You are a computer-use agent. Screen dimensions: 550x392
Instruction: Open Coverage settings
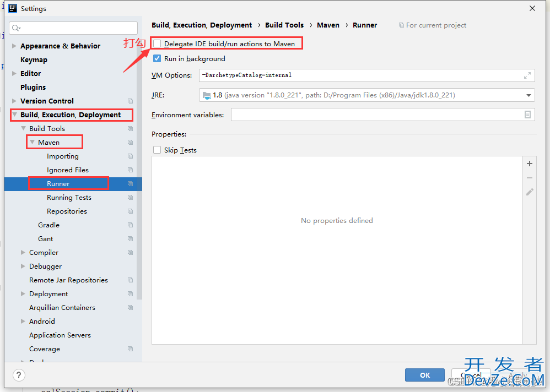[x=45, y=349]
